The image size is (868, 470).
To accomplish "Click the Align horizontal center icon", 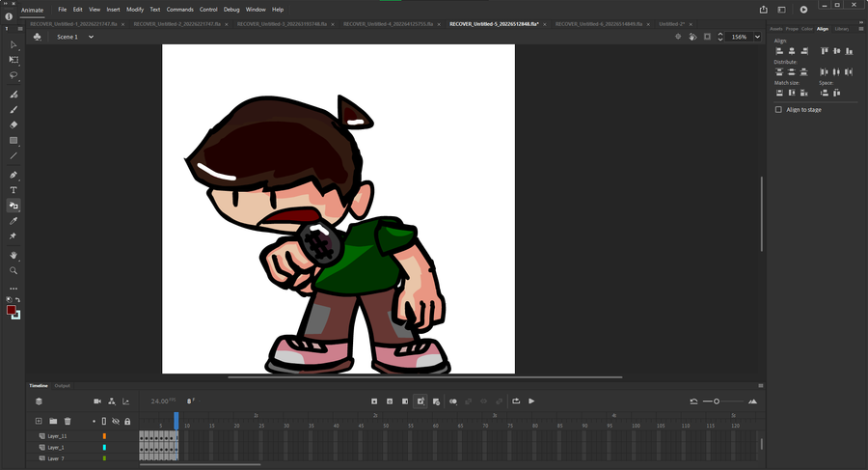I will point(792,51).
